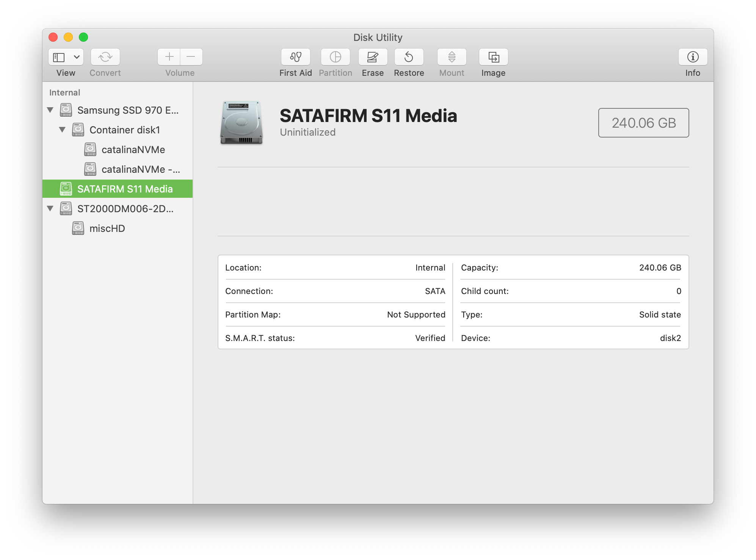This screenshot has height=560, width=756.
Task: Remove a volume with the minus button
Action: pyautogui.click(x=191, y=57)
